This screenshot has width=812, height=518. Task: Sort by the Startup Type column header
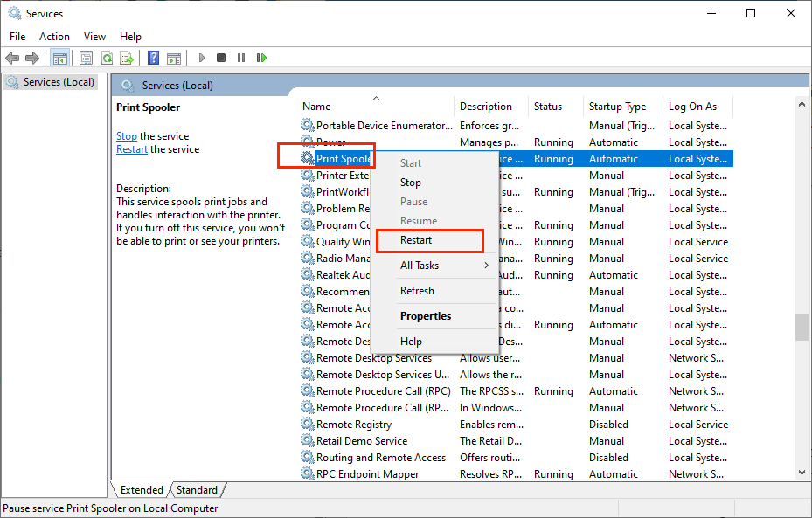pos(623,106)
